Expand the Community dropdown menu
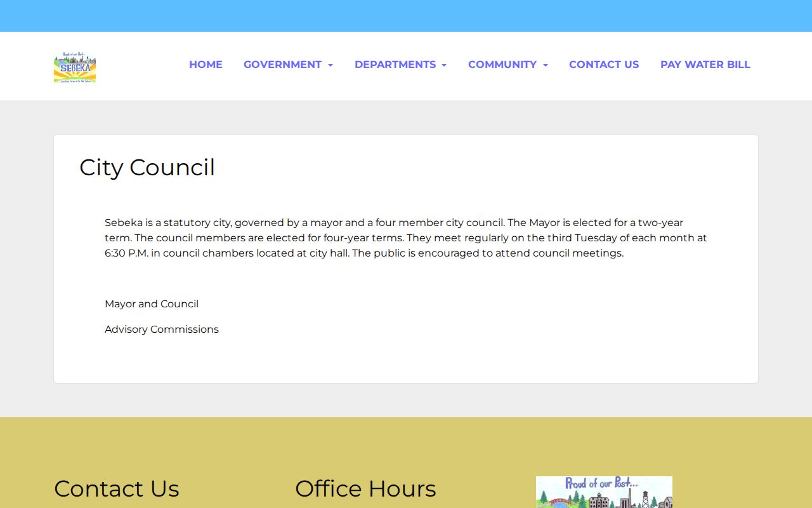 507,65
